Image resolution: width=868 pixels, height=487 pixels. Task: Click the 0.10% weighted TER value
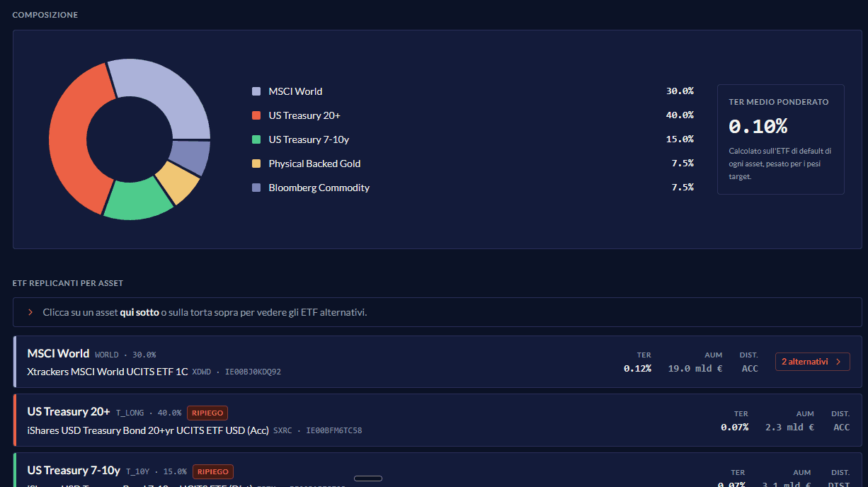[758, 127]
